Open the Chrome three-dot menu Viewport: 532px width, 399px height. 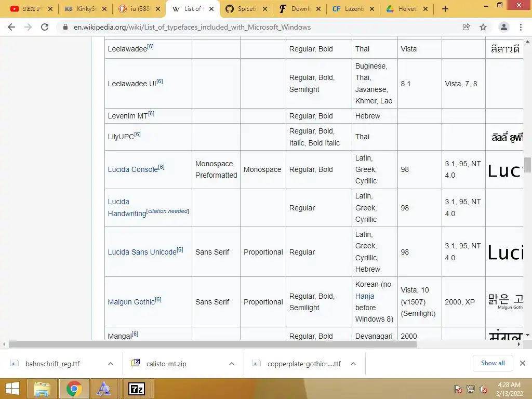tap(521, 27)
